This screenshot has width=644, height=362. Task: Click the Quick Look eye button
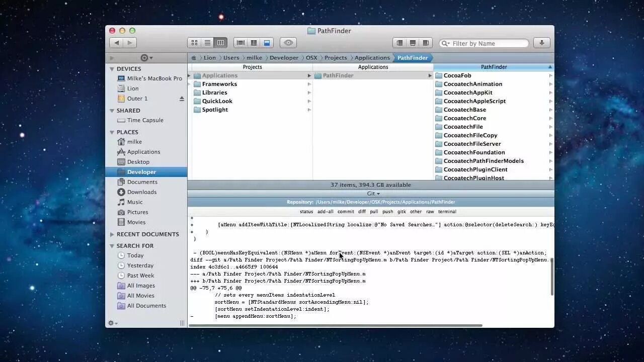288,43
